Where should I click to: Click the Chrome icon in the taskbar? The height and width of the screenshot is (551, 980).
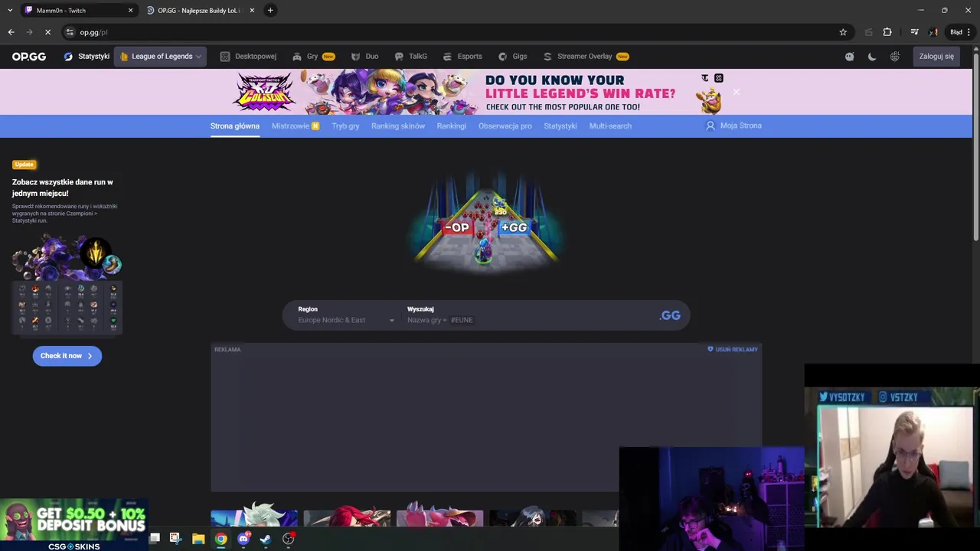(x=220, y=539)
